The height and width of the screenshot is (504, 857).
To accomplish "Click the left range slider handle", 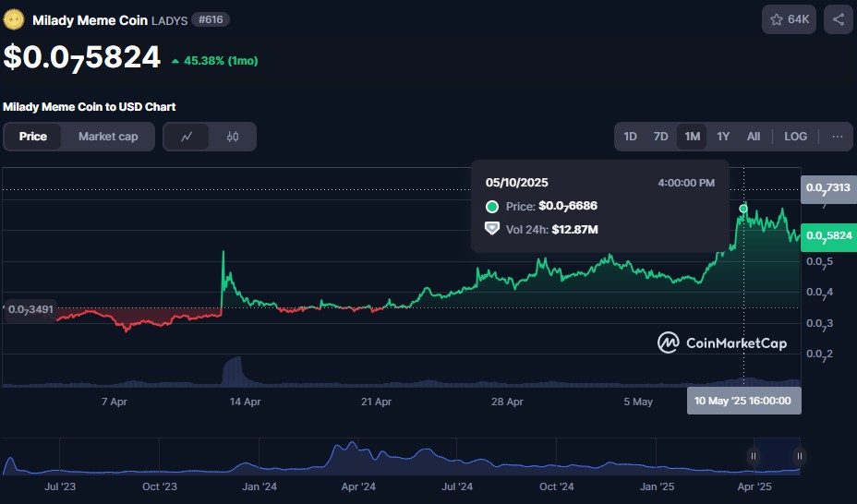I will (x=754, y=456).
